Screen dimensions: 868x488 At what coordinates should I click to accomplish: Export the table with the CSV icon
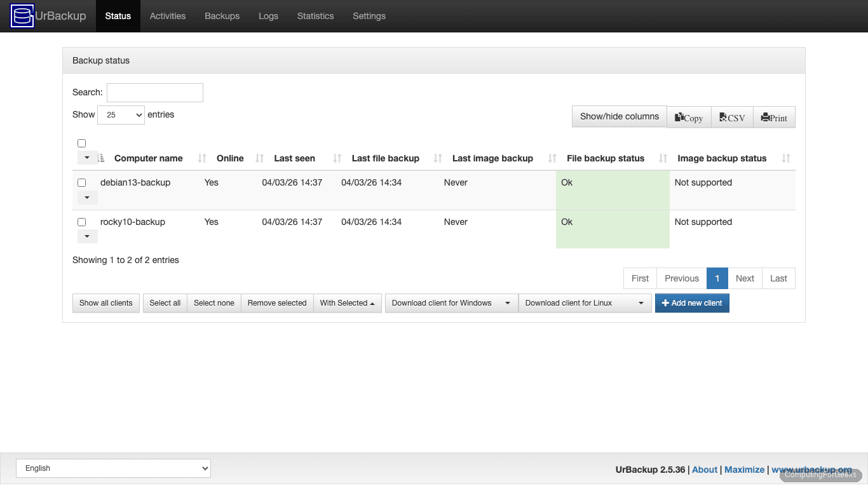724,117
